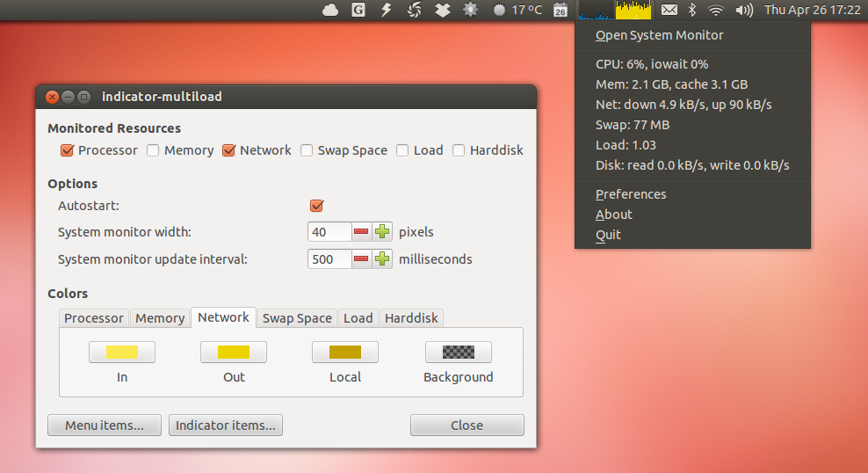
Task: Increase system monitor width with the plus button
Action: 382,232
